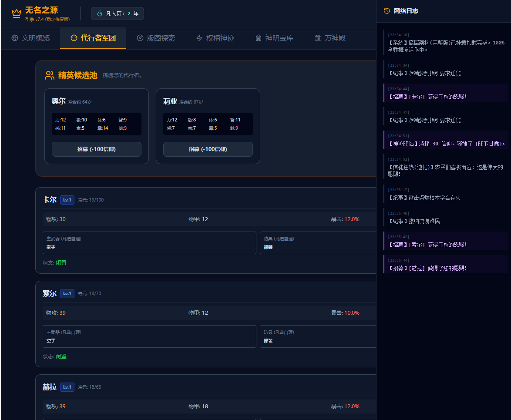Click the 凡人历 2 年 calendar badge
This screenshot has width=511, height=420.
pos(118,13)
